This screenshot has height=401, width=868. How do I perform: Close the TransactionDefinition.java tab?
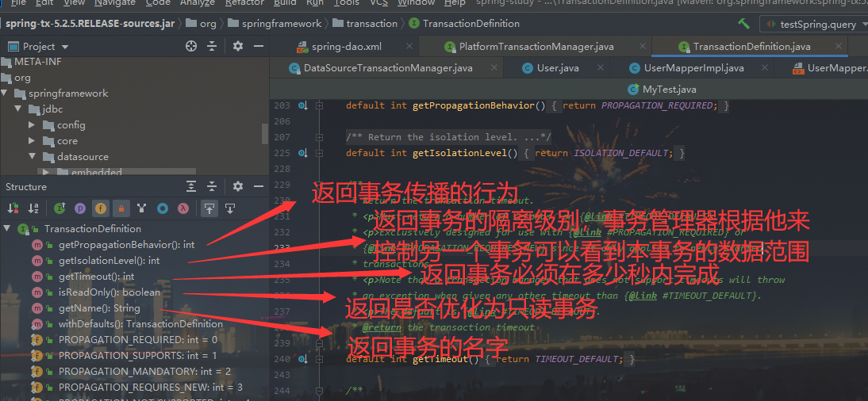[839, 47]
